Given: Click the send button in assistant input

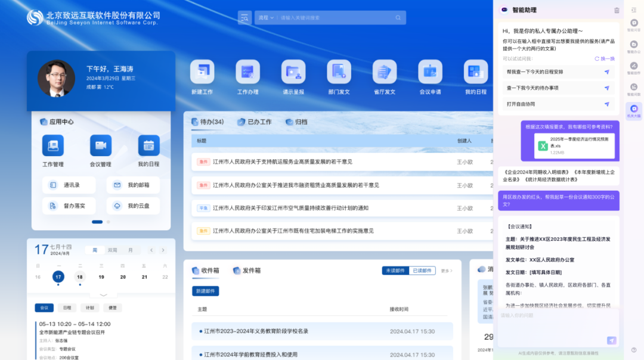Looking at the screenshot, I should [x=612, y=340].
